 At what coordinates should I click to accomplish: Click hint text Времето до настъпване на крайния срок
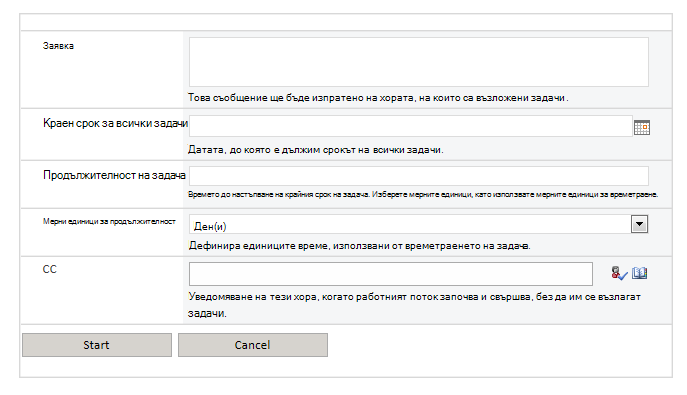coord(423,194)
